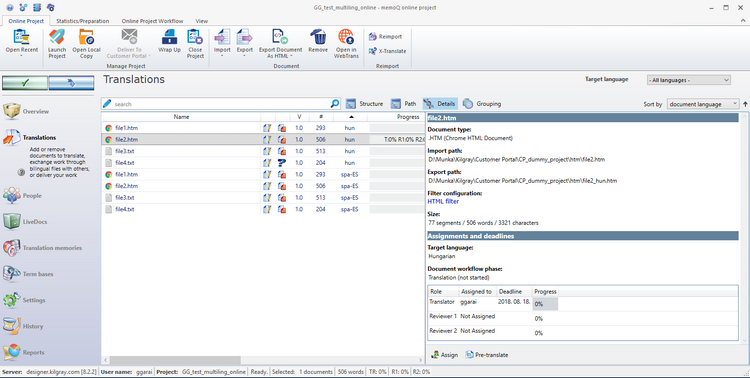Toggle sort direction arrow
The height and width of the screenshot is (378, 750).
(745, 104)
